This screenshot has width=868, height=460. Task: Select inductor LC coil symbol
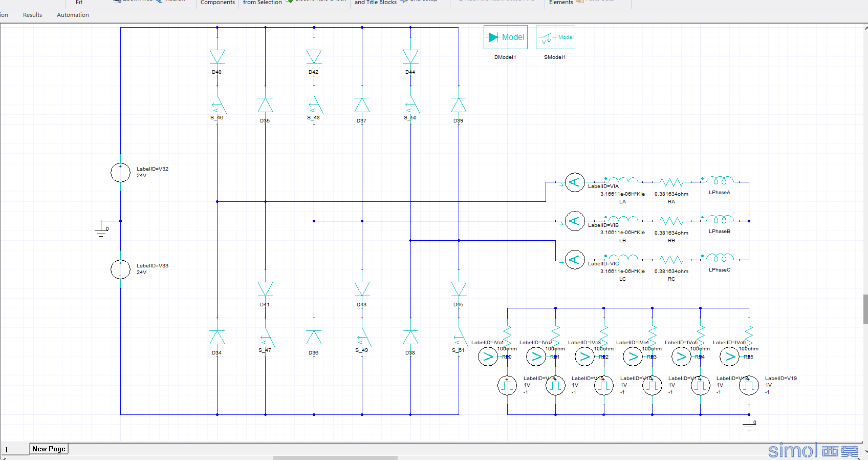click(x=622, y=257)
